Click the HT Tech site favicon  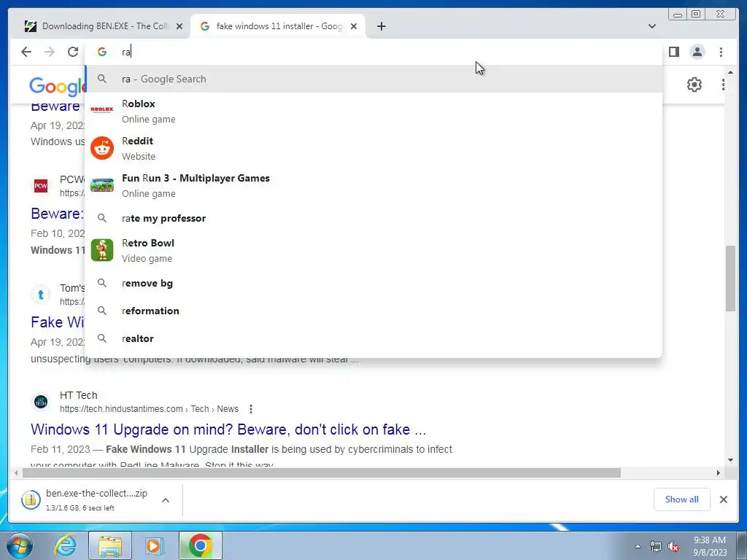pos(41,402)
